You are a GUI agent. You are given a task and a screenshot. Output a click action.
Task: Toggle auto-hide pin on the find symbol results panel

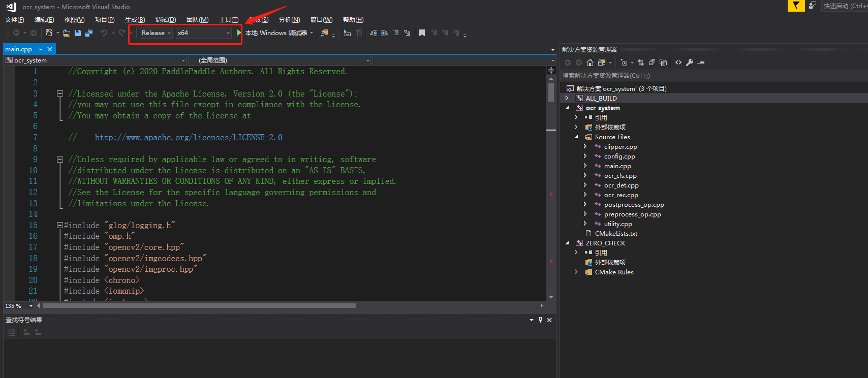(540, 320)
